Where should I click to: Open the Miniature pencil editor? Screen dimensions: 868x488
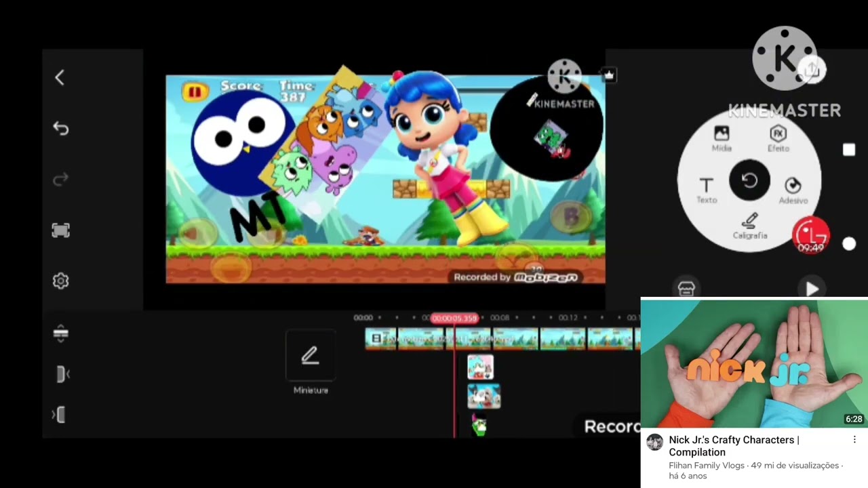[x=311, y=356]
